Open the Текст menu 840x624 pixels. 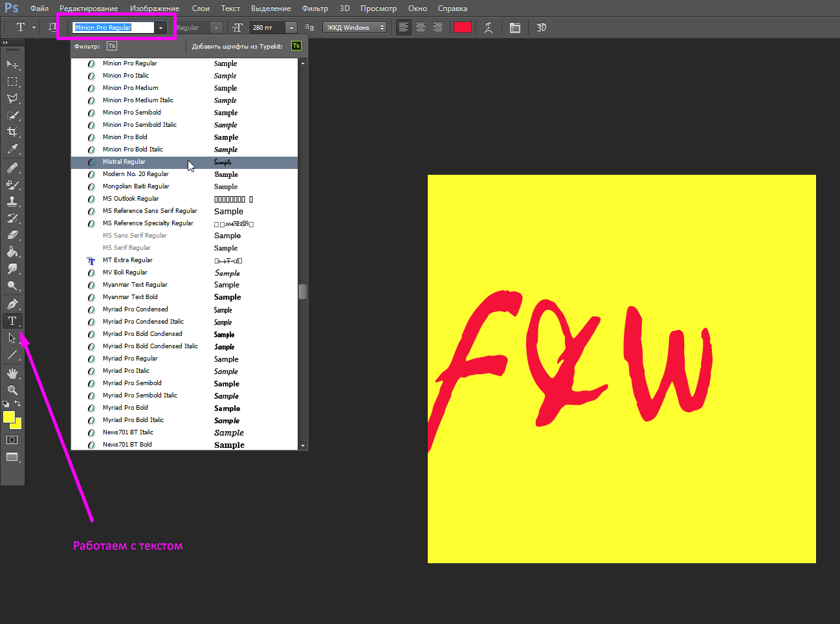(x=230, y=8)
